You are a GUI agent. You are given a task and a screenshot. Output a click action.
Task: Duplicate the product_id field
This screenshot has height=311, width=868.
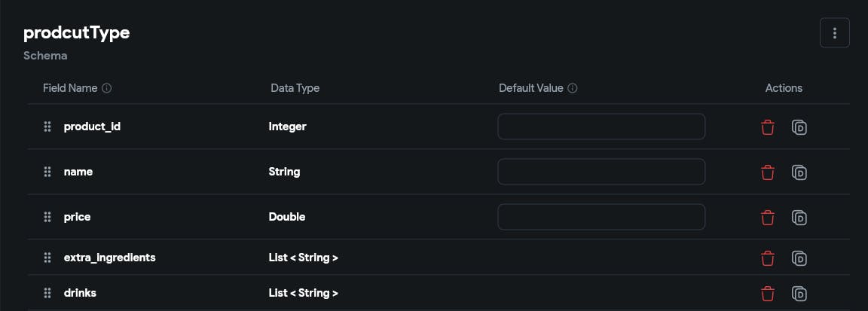point(799,127)
